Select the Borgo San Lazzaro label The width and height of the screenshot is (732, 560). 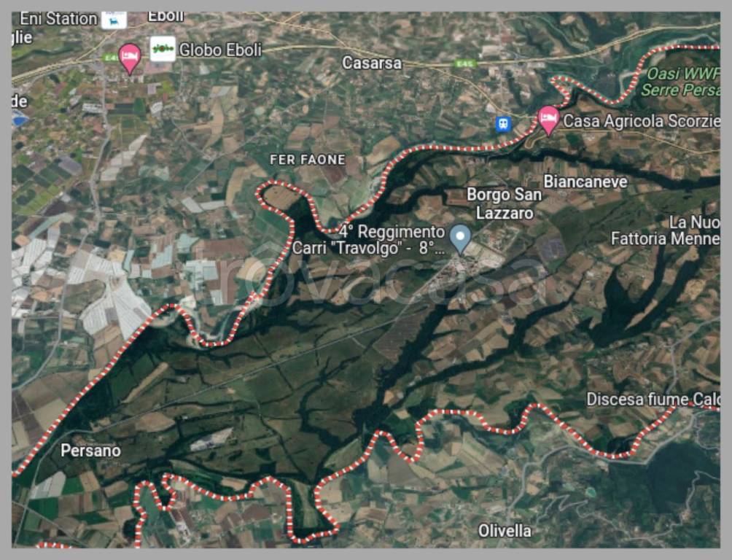tap(505, 203)
